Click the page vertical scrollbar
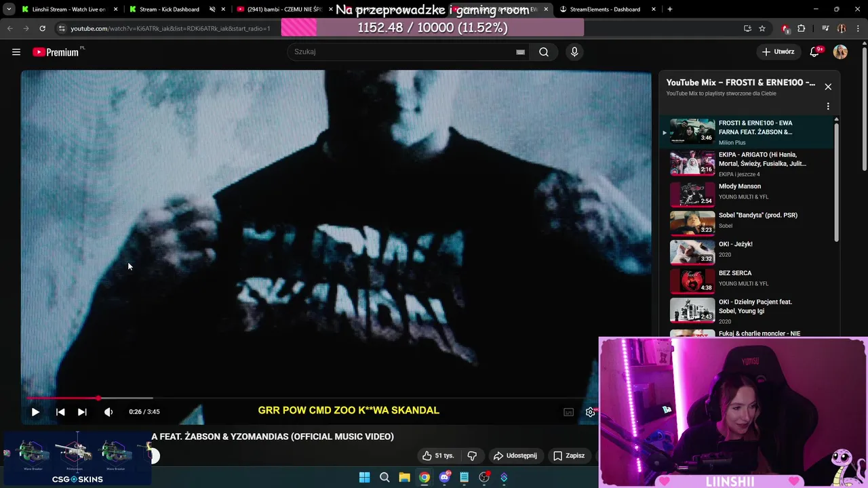Screen dimensions: 868x488 [x=865, y=110]
